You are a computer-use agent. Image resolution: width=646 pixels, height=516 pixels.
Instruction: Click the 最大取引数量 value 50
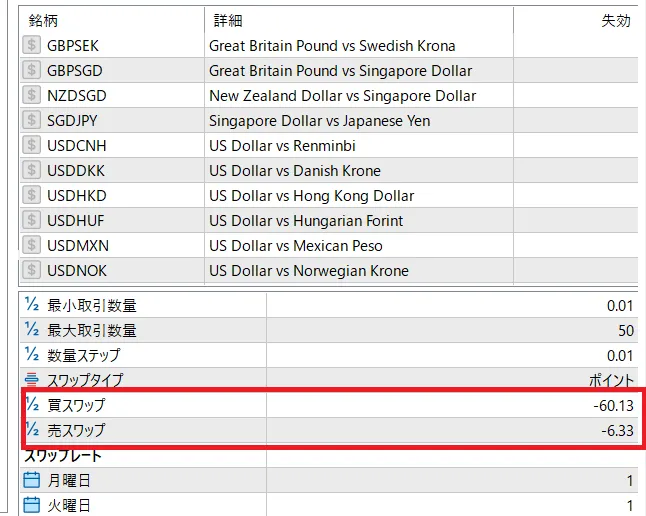(624, 330)
